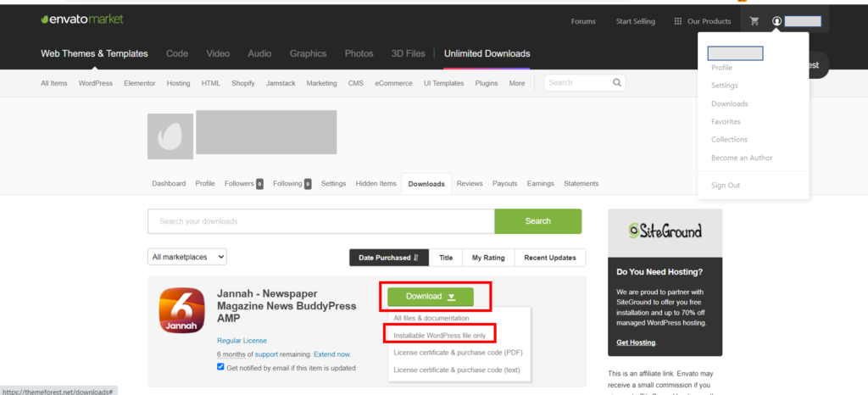Click the Extend now link
Image resolution: width=868 pixels, height=395 pixels.
point(332,354)
